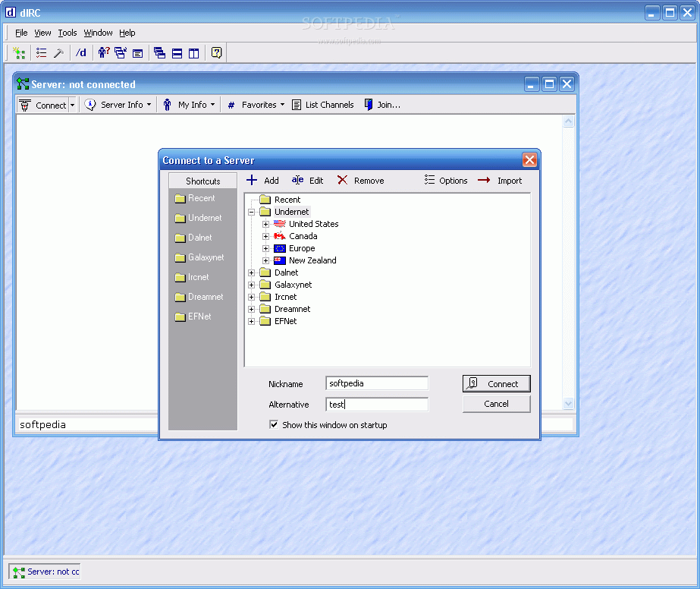Select the Undernet shortcut folder in sidebar
Image resolution: width=700 pixels, height=589 pixels.
click(x=198, y=218)
